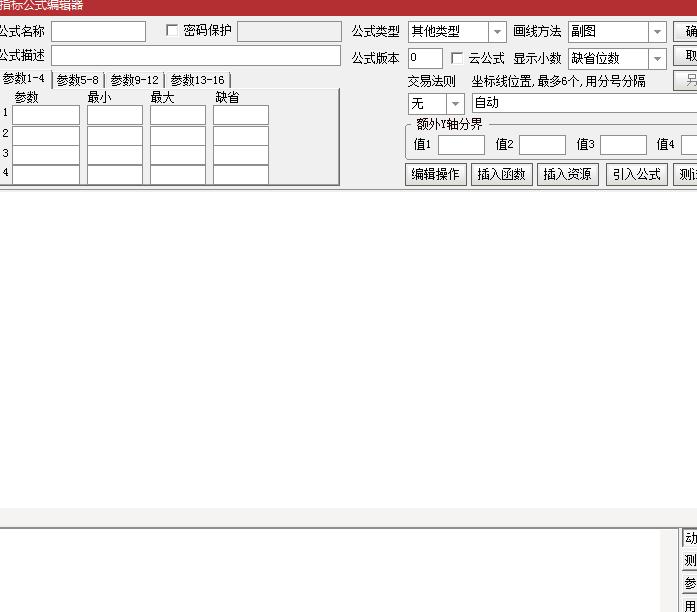
Task: Click the 编辑操作 button
Action: 436,174
